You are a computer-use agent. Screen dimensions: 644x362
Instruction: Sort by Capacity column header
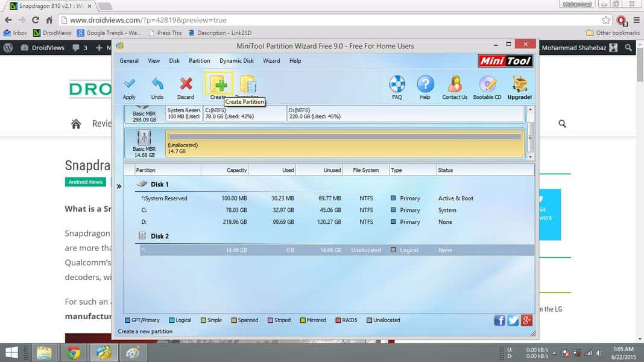point(225,170)
